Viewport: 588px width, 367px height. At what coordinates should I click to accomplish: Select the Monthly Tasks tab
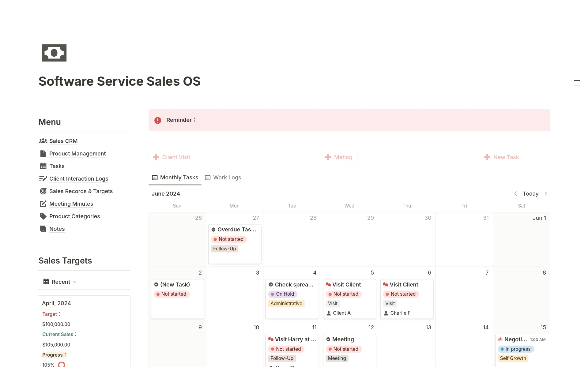tap(175, 178)
